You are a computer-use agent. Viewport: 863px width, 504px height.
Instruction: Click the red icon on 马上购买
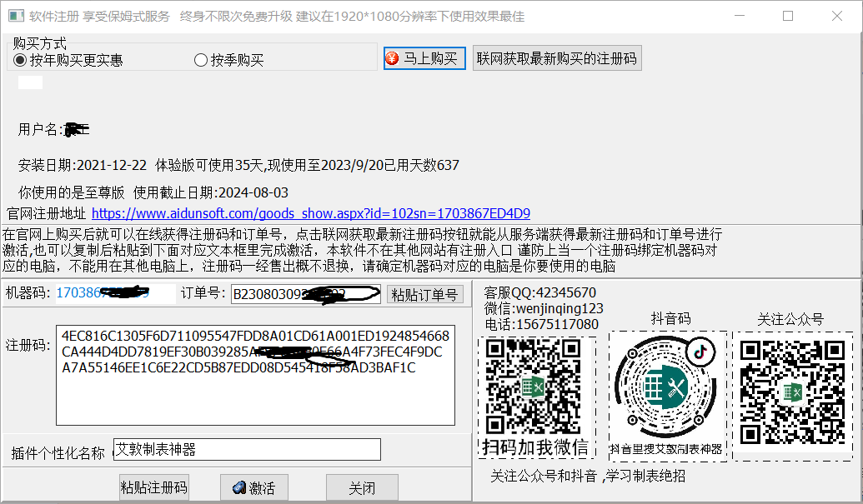[x=394, y=58]
